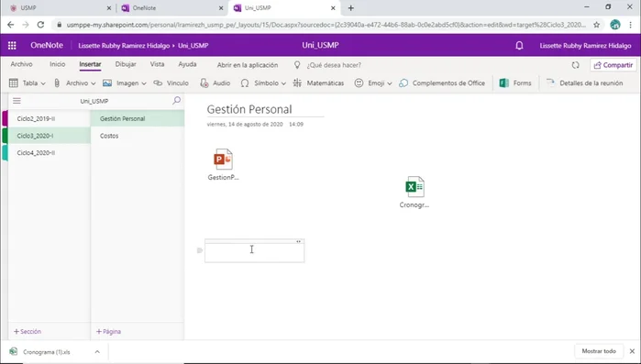This screenshot has width=641, height=364.
Task: Click the sync status icon
Action: tap(576, 65)
